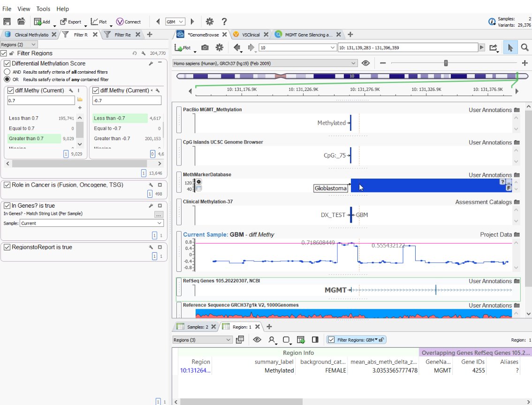Open the GBM sample dropdown

(x=175, y=22)
